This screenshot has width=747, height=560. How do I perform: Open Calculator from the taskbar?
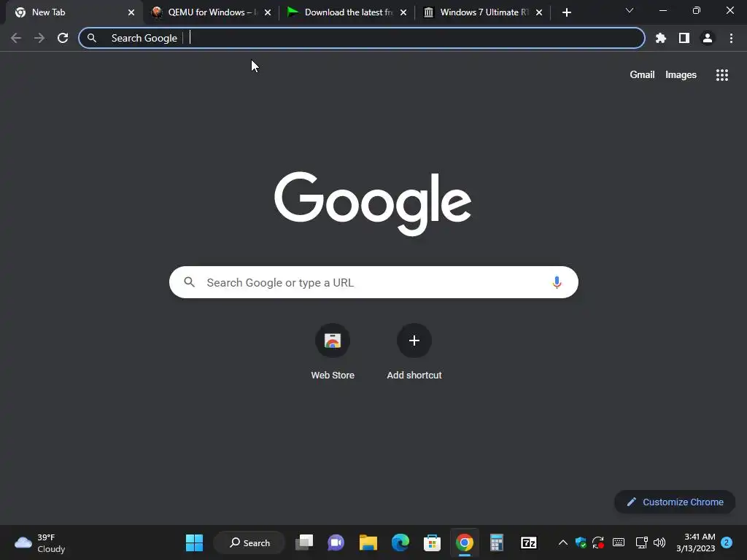[496, 542]
